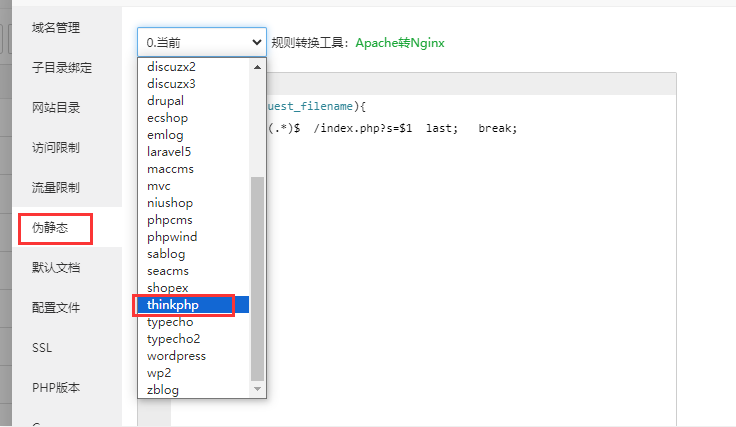Select zblog at the list bottom
The image size is (736, 427).
tap(163, 390)
